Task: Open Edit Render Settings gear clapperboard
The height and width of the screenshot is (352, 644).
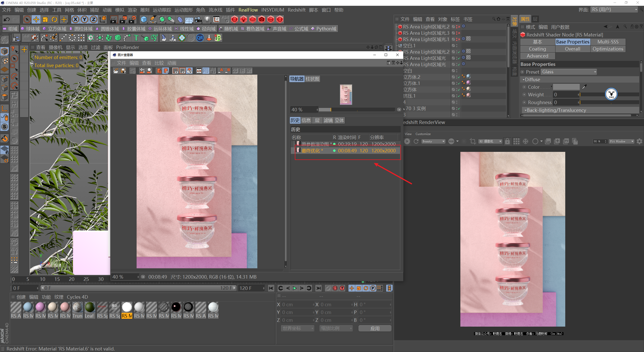Action: click(132, 19)
